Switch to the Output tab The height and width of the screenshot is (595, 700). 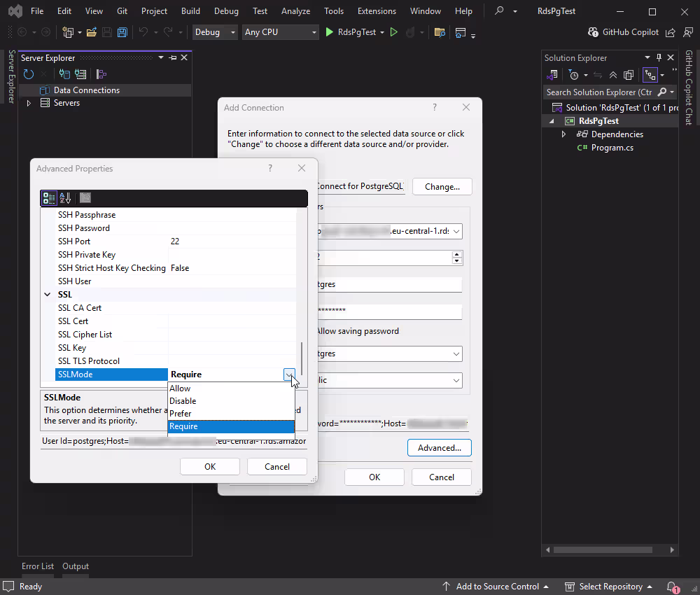75,566
